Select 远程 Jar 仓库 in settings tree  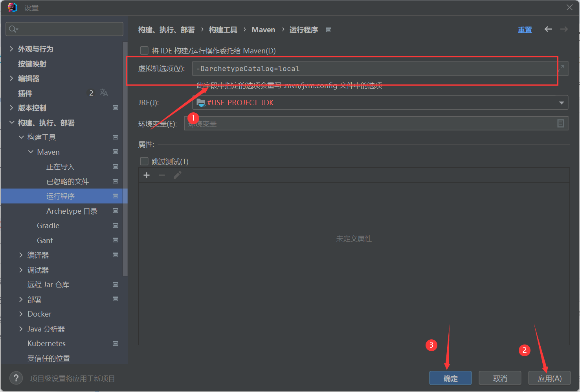[x=48, y=284]
